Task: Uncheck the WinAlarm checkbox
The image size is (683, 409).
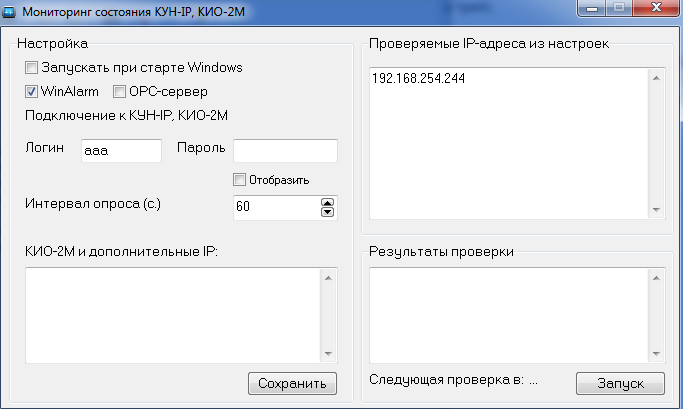Action: pyautogui.click(x=31, y=92)
